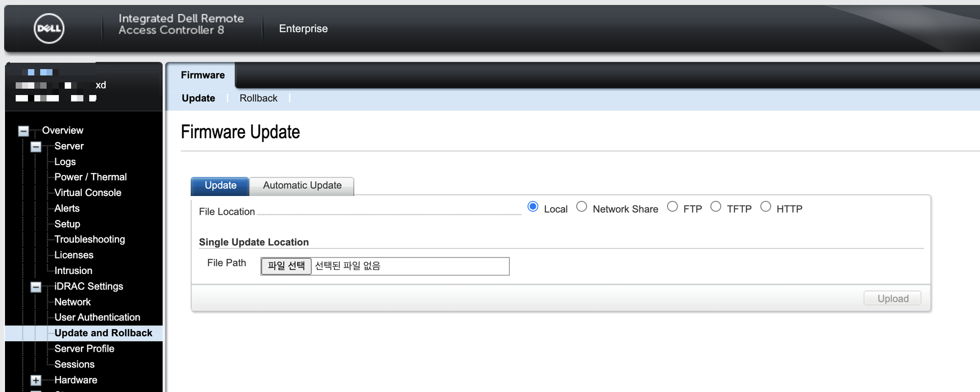Open Server Profile page
980x392 pixels.
[84, 348]
